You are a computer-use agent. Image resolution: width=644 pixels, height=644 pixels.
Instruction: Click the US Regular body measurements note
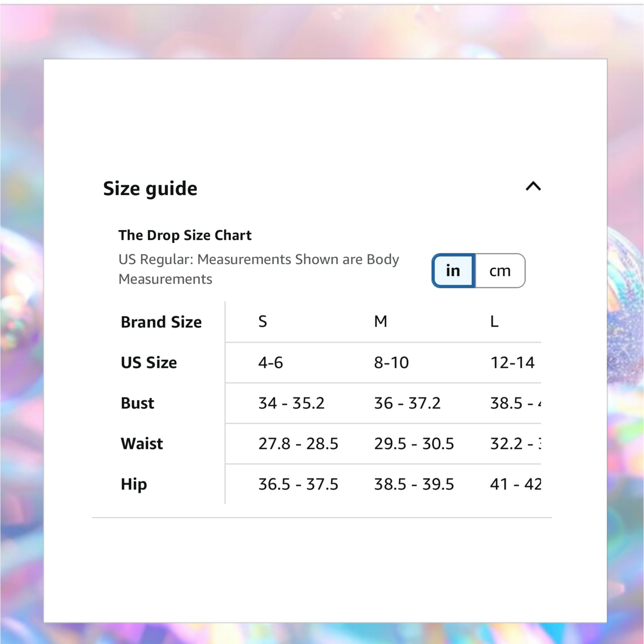click(258, 269)
